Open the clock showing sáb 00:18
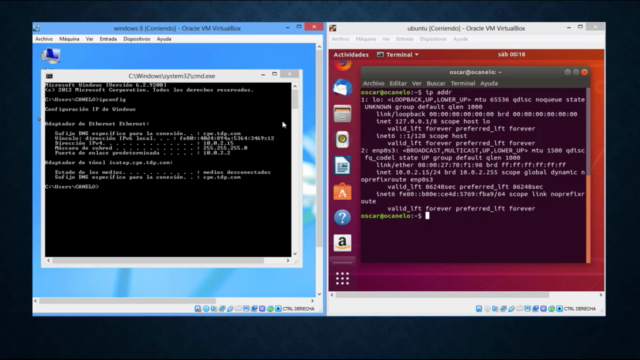640x360 pixels. (x=511, y=54)
